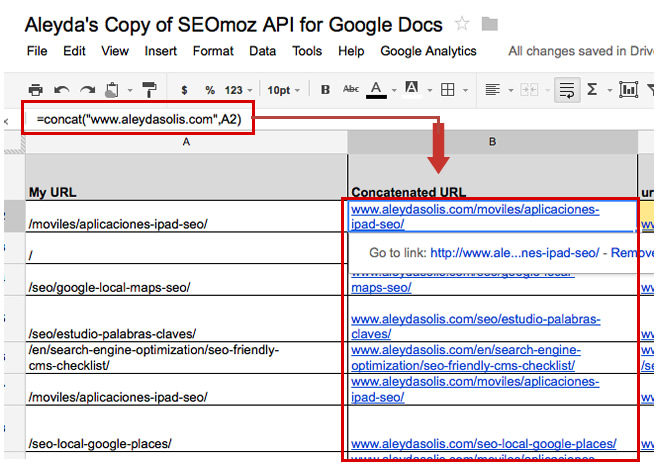
Task: Open the Insert menu
Action: click(x=160, y=51)
